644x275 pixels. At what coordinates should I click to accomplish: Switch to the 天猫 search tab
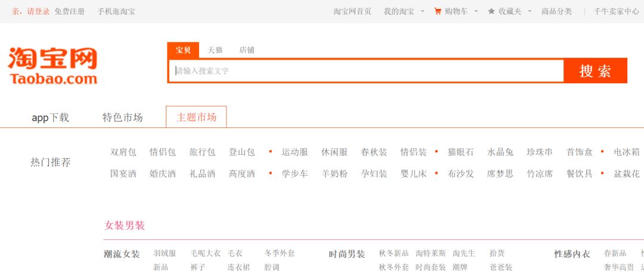[x=215, y=50]
